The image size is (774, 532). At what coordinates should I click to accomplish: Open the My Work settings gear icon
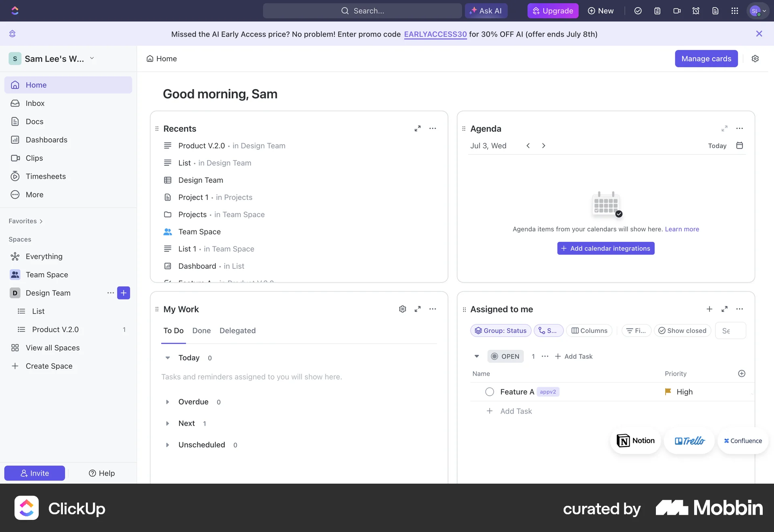coord(402,309)
